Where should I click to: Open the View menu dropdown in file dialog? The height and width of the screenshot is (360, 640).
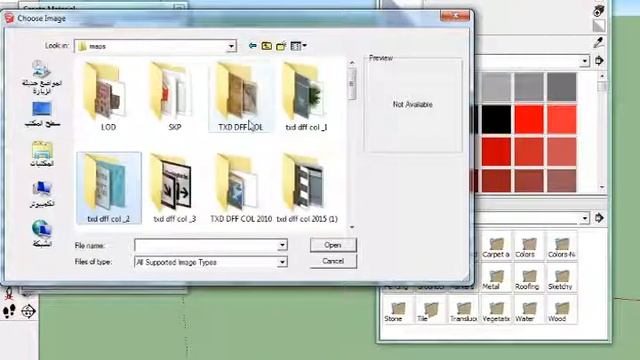[x=298, y=46]
